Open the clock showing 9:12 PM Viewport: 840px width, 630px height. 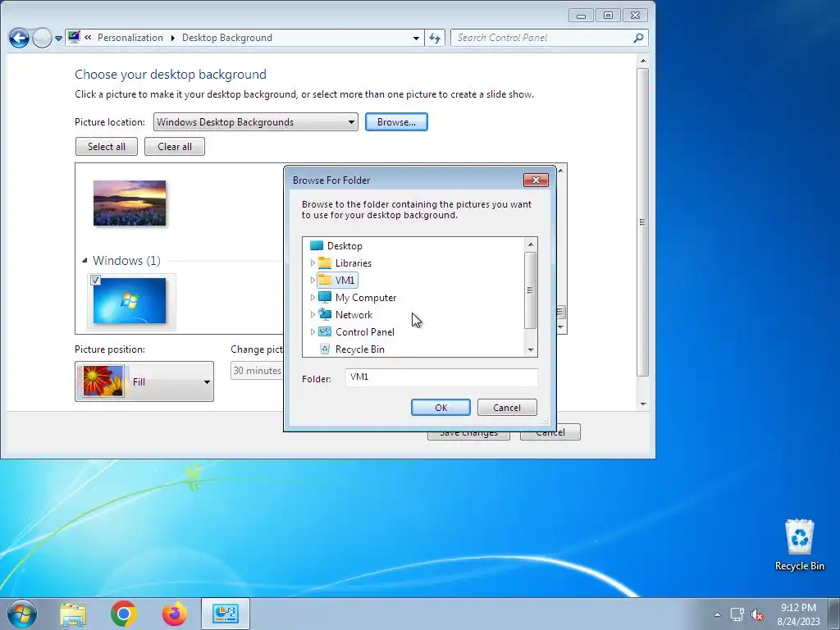click(798, 614)
